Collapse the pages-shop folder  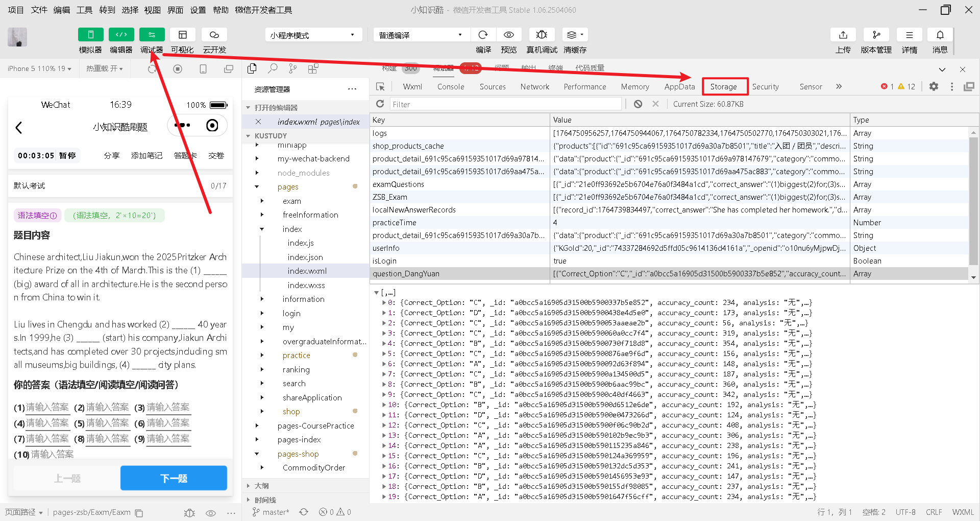point(257,454)
